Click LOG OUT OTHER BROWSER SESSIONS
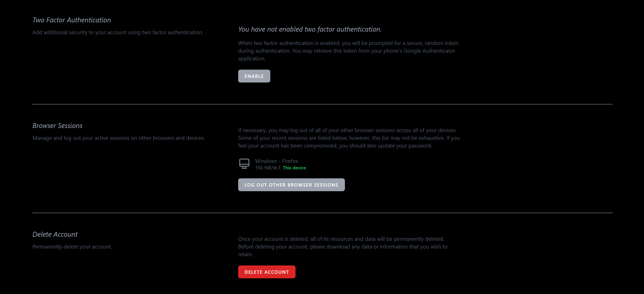 291,185
